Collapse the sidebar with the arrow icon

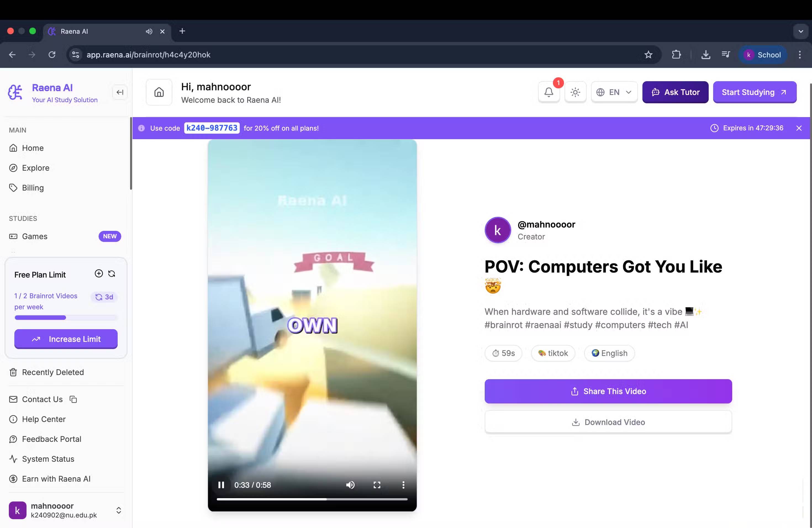tap(120, 92)
